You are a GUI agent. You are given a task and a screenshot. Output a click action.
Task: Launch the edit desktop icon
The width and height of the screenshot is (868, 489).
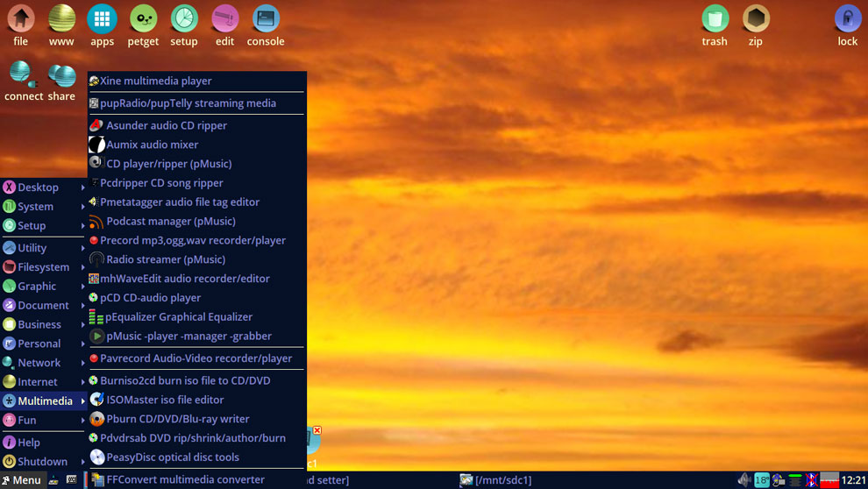tap(224, 25)
